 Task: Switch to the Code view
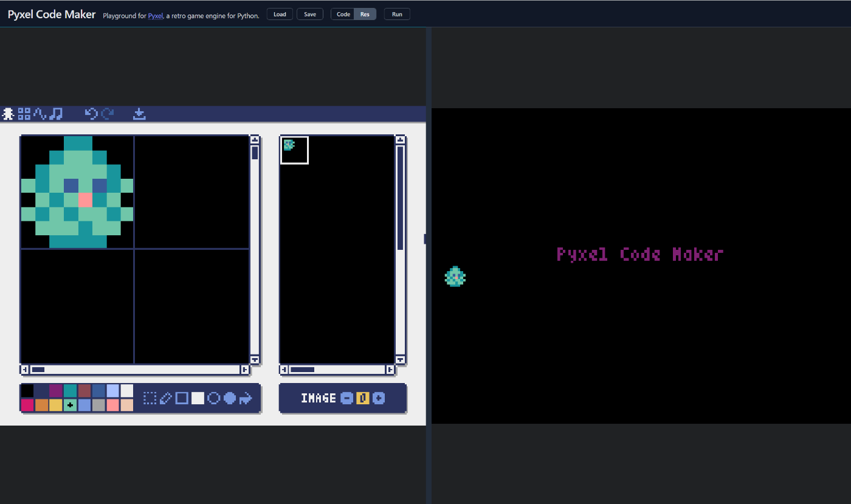click(343, 14)
